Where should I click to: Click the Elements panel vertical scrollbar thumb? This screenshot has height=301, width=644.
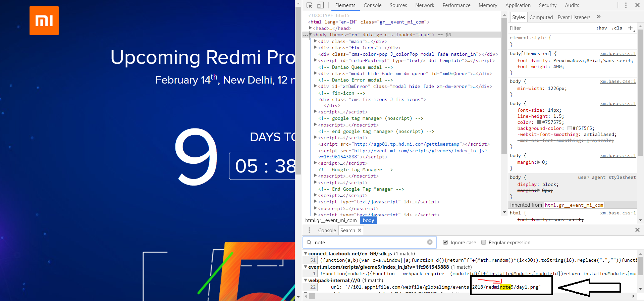pos(504,86)
